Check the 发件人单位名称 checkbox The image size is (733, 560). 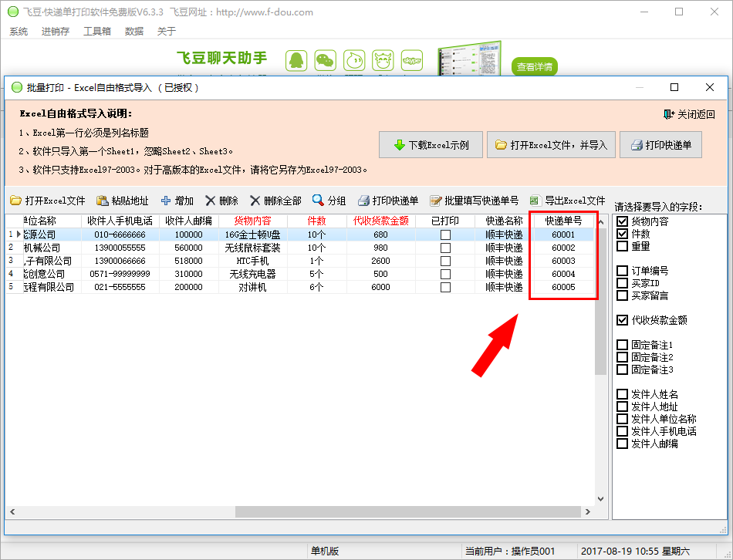tap(622, 419)
